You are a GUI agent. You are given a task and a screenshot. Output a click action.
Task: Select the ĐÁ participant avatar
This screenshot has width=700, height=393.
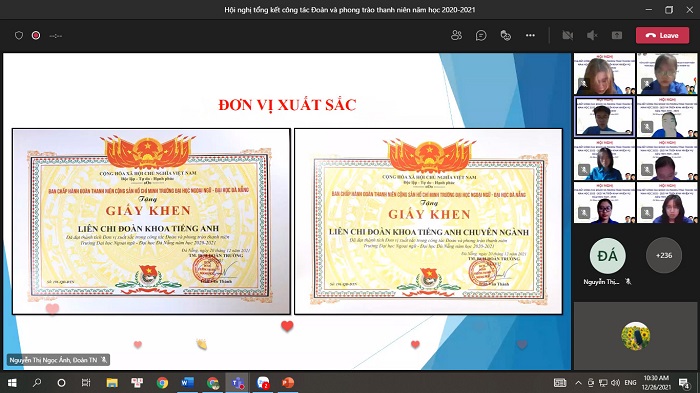(607, 255)
